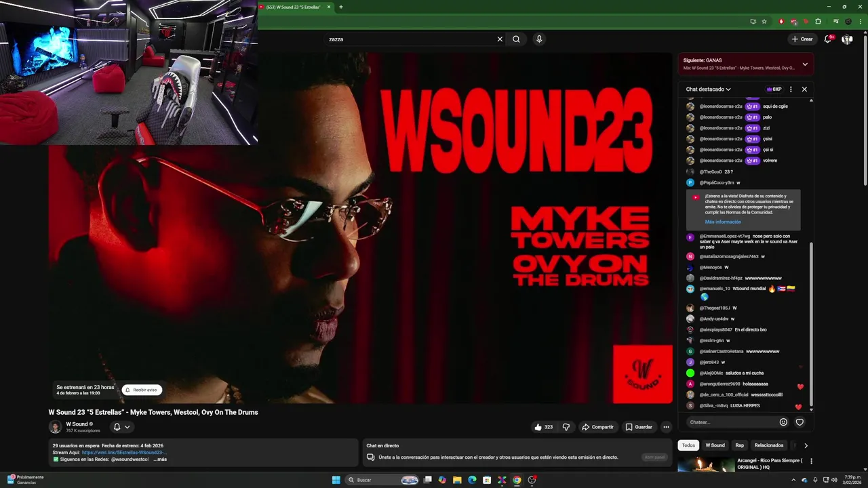The width and height of the screenshot is (868, 488).
Task: Clear the YouTube search box text
Action: click(500, 39)
